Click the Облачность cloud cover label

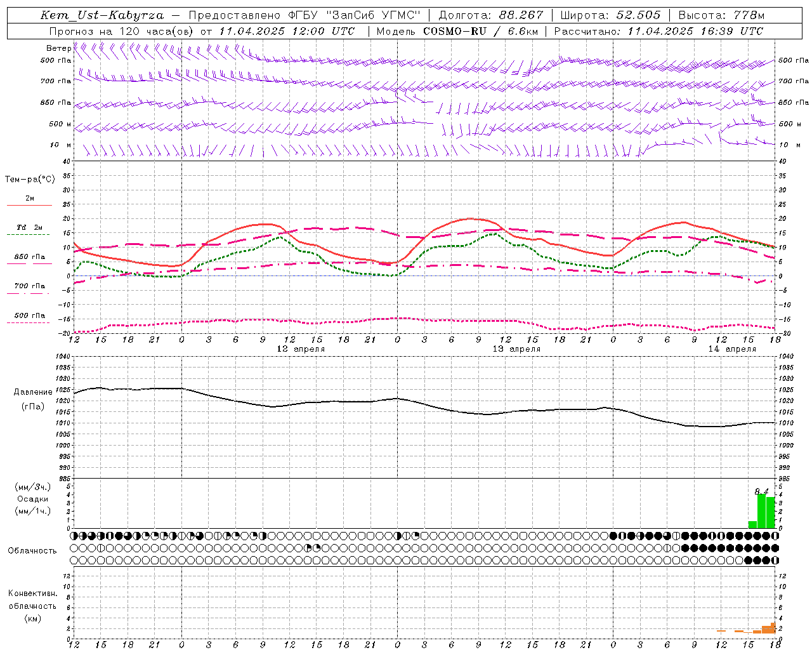tap(32, 551)
